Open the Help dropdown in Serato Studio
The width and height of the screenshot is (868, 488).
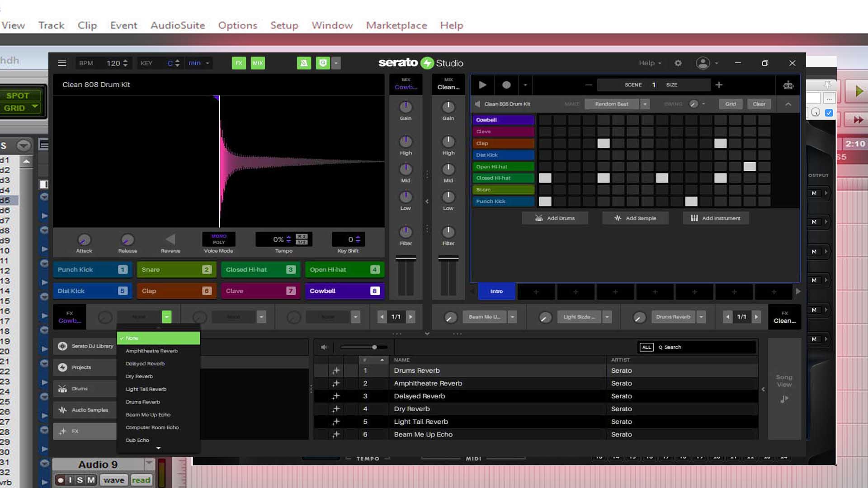[x=650, y=63]
